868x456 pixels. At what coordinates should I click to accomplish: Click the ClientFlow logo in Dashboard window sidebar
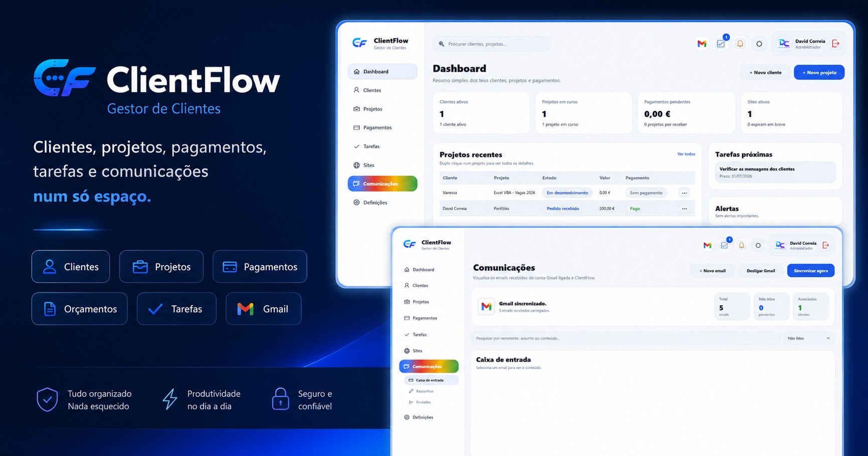[x=360, y=43]
